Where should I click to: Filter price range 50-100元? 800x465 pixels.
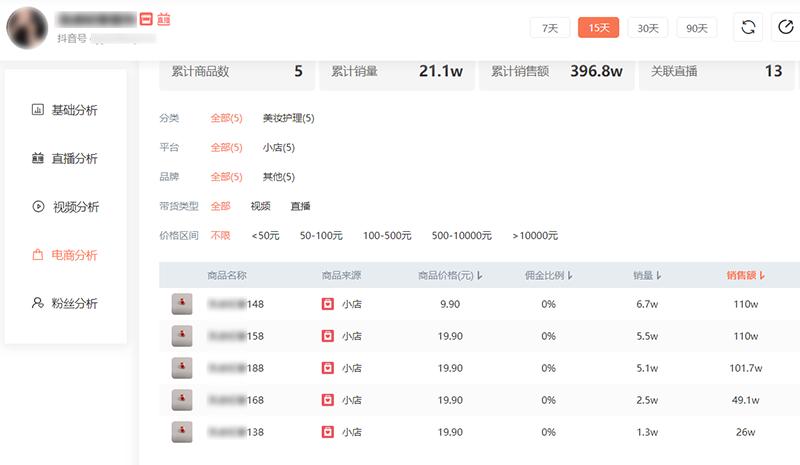(x=321, y=236)
